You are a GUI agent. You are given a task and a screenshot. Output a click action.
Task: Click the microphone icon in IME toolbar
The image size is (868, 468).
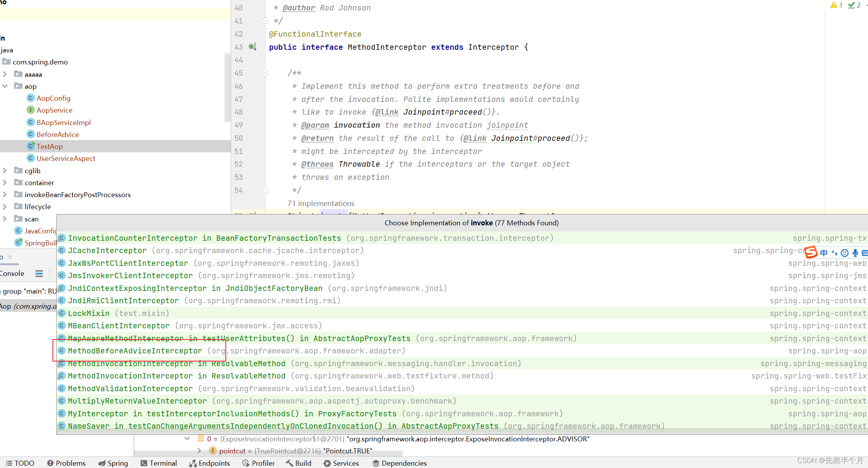855,253
